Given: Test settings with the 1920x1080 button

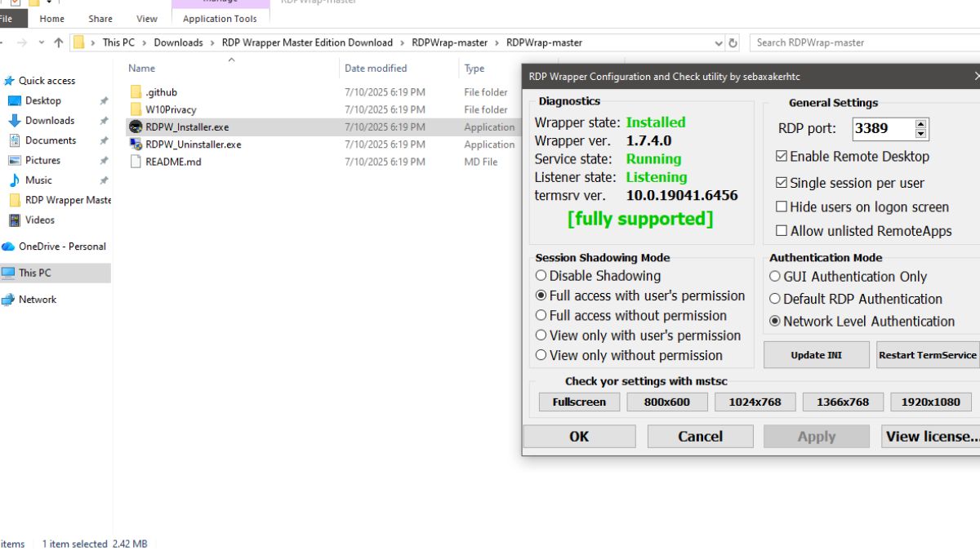Looking at the screenshot, I should (930, 402).
